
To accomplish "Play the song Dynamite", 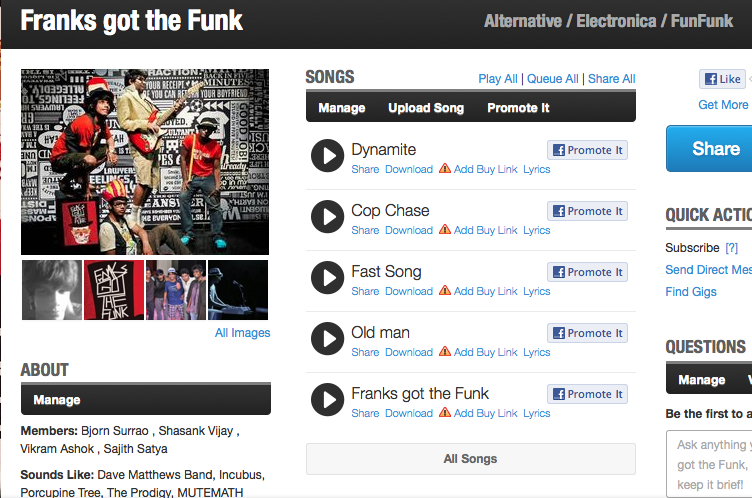I will click(327, 156).
